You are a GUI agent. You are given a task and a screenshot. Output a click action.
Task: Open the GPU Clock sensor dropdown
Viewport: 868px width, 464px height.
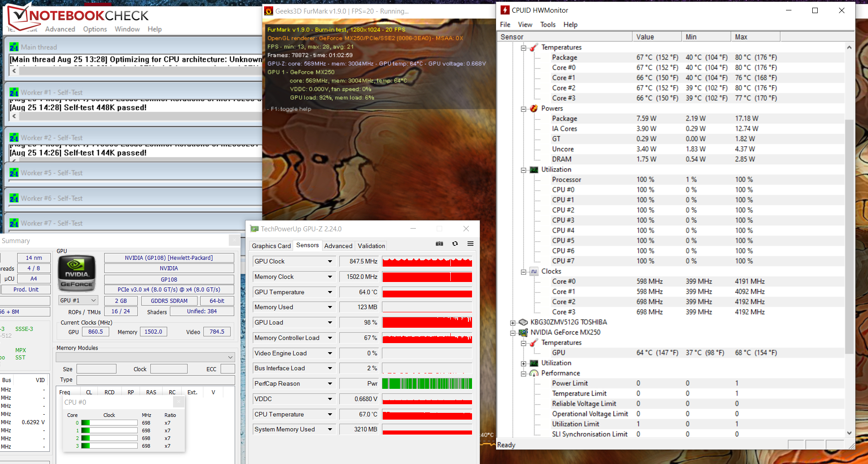pyautogui.click(x=330, y=262)
